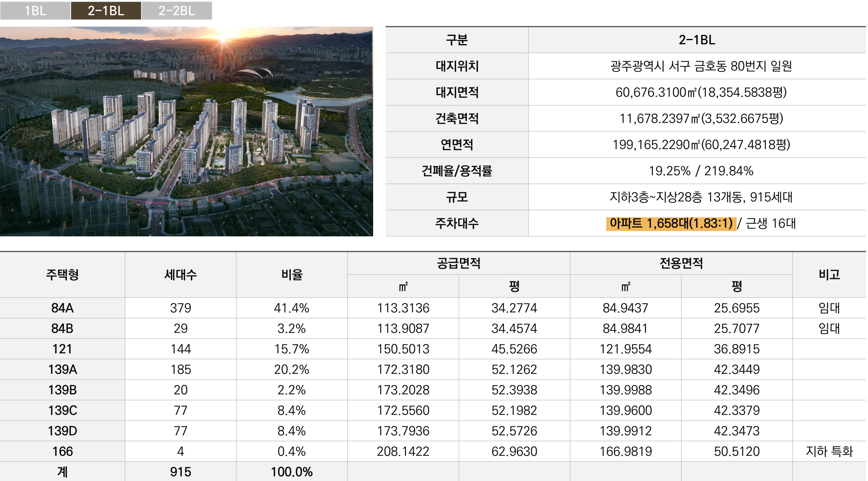This screenshot has height=481, width=868.
Task: Click the 세대수 column header
Action: point(180,275)
